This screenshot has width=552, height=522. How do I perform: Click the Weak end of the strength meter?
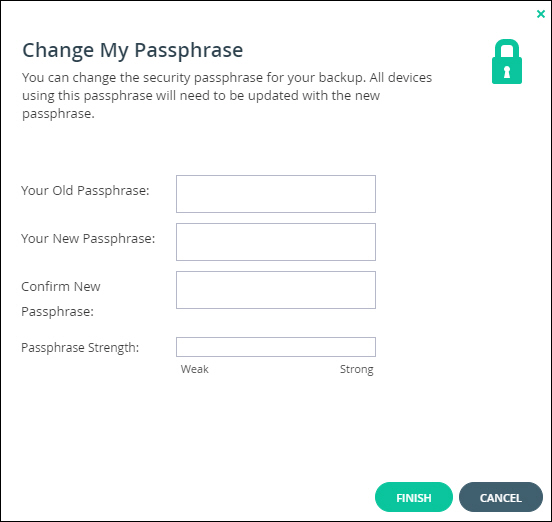194,369
